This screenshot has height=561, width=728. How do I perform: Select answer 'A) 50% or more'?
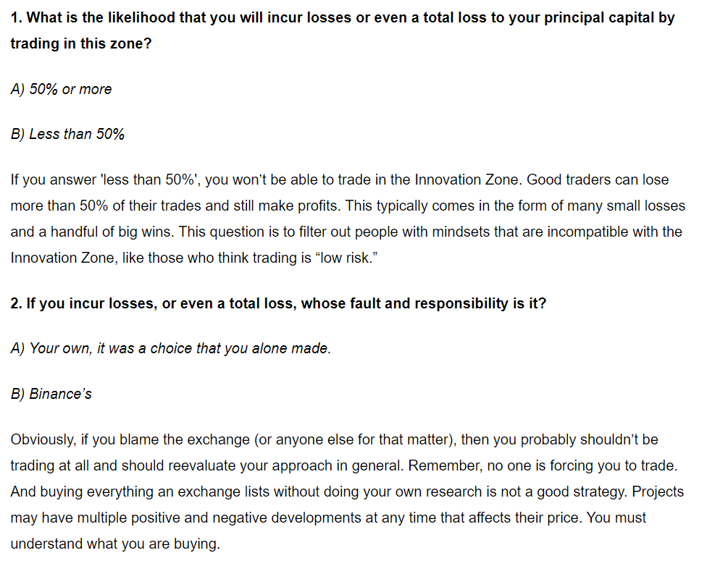[x=62, y=89]
